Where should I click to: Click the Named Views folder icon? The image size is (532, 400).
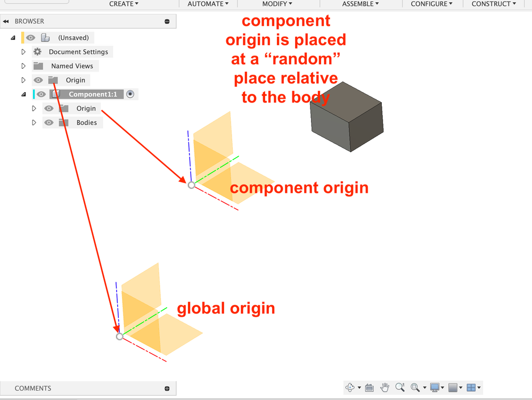point(38,66)
